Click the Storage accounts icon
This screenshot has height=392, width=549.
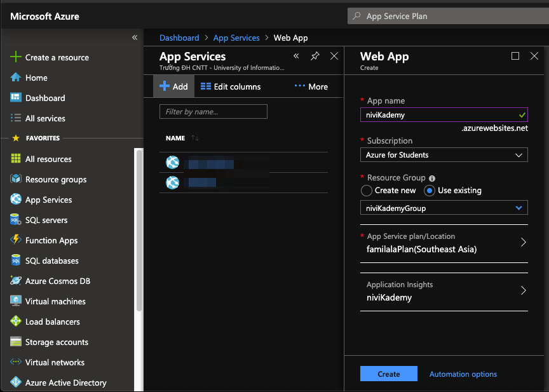point(16,342)
